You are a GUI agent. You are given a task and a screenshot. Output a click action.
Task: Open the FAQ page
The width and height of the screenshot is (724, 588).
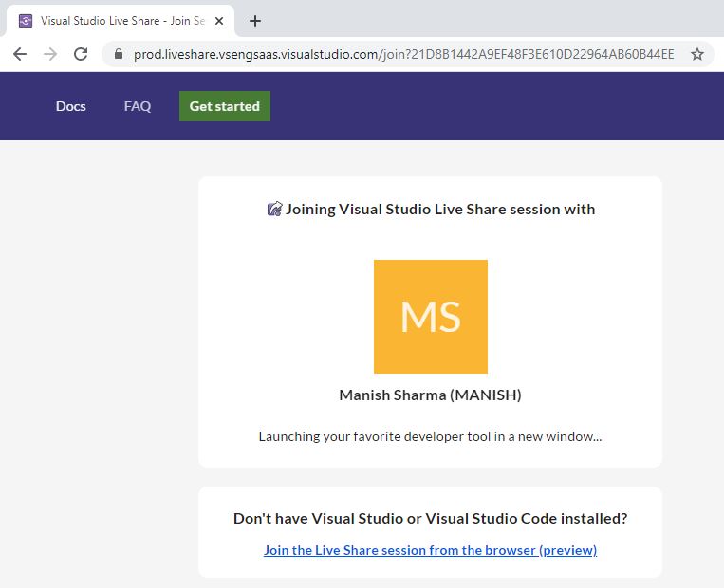pos(138,106)
